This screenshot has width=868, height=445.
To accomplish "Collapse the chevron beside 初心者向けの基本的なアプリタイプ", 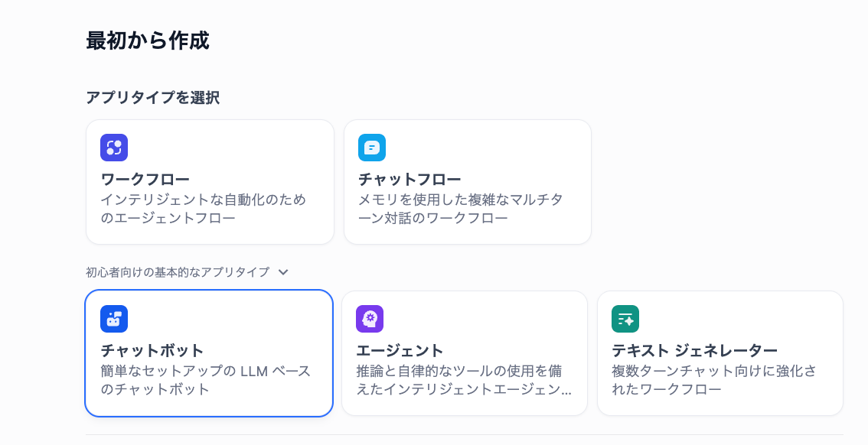I will (x=283, y=272).
